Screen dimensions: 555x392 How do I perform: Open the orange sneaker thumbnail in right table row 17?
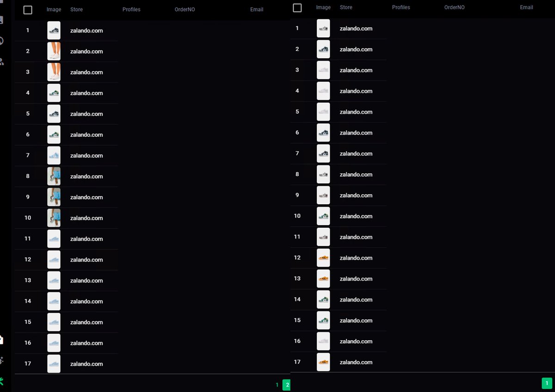(323, 362)
